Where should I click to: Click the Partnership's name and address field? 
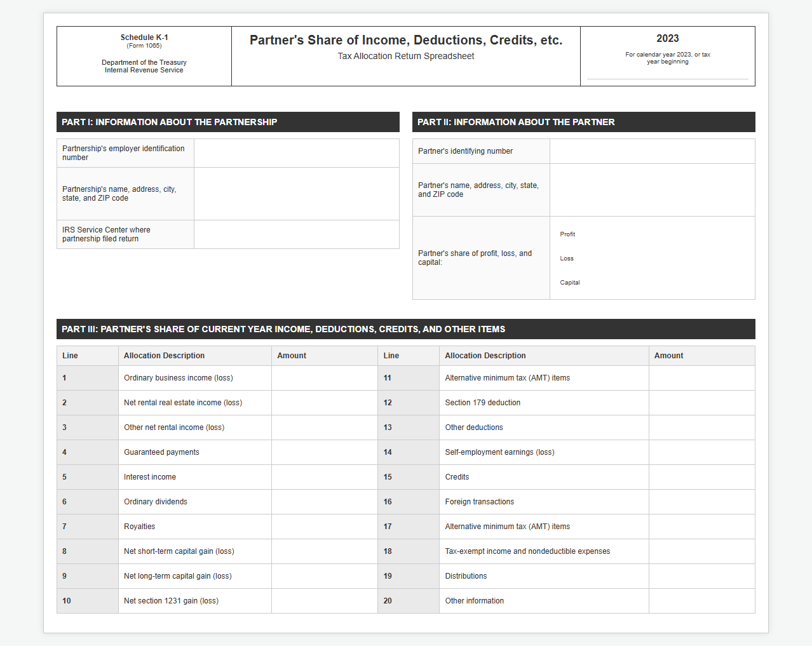point(297,194)
